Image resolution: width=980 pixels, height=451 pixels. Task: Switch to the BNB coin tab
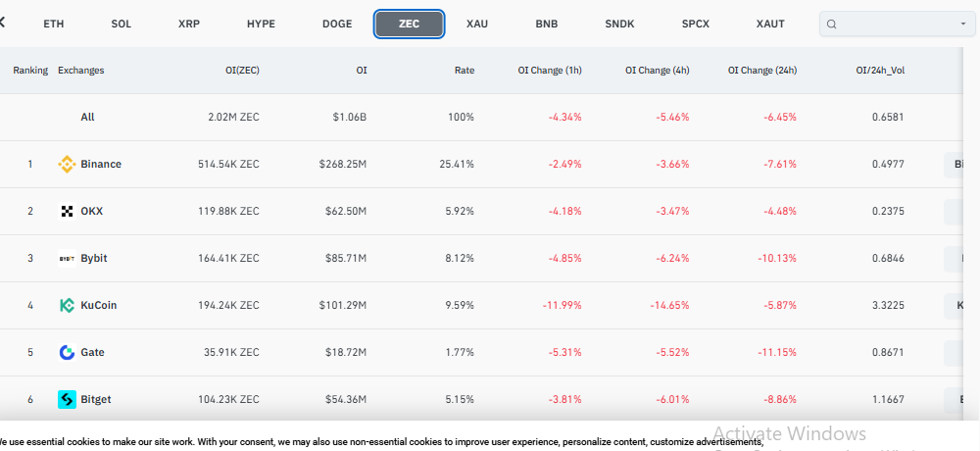click(547, 25)
